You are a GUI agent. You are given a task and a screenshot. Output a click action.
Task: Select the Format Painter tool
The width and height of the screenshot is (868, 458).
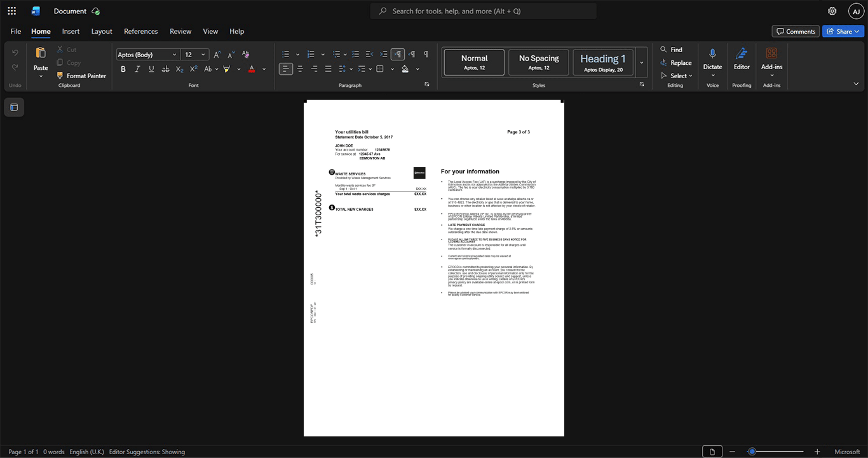[81, 76]
